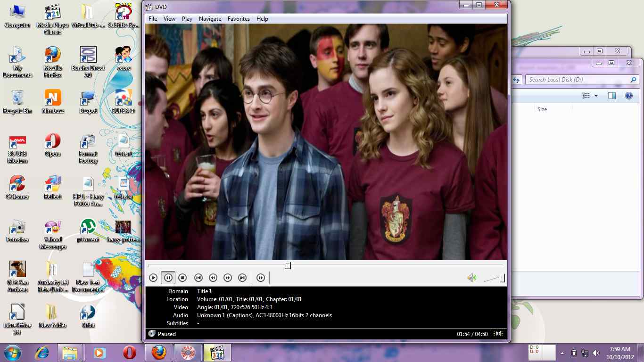The width and height of the screenshot is (644, 362).
Task: Select the LibreOffice 3.4 desktop icon
Action: 17,320
